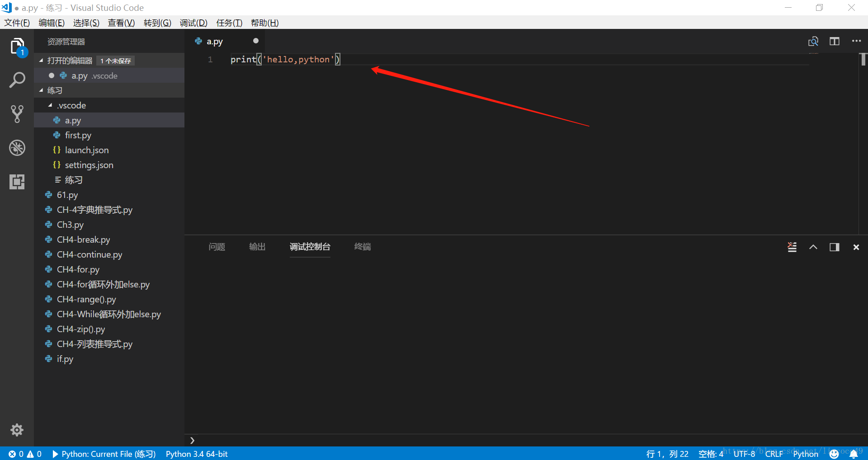
Task: Split the editor with the split icon
Action: (835, 42)
